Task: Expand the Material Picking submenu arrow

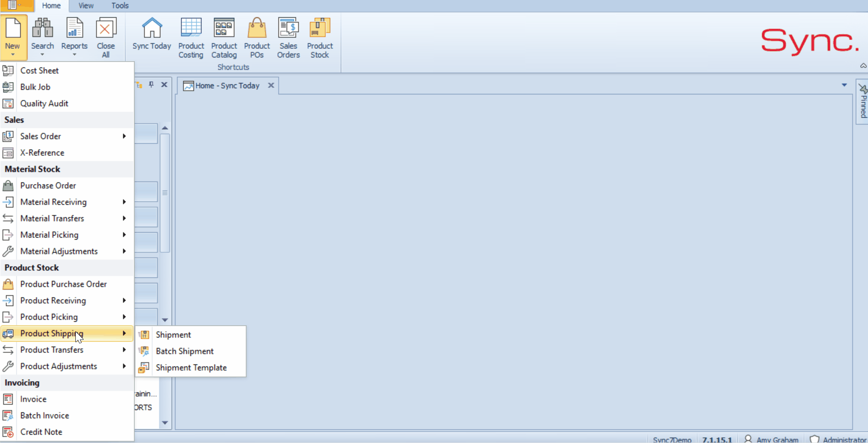Action: point(124,235)
